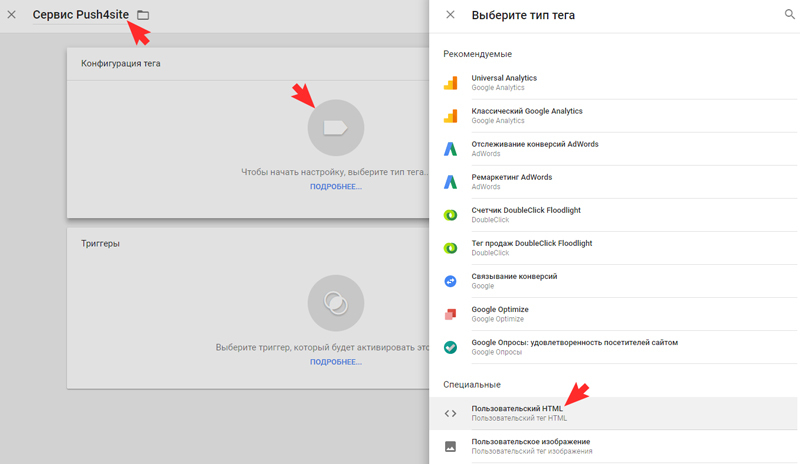The image size is (800, 464).
Task: Select Отслеживание конверсий AdWords
Action: point(614,149)
